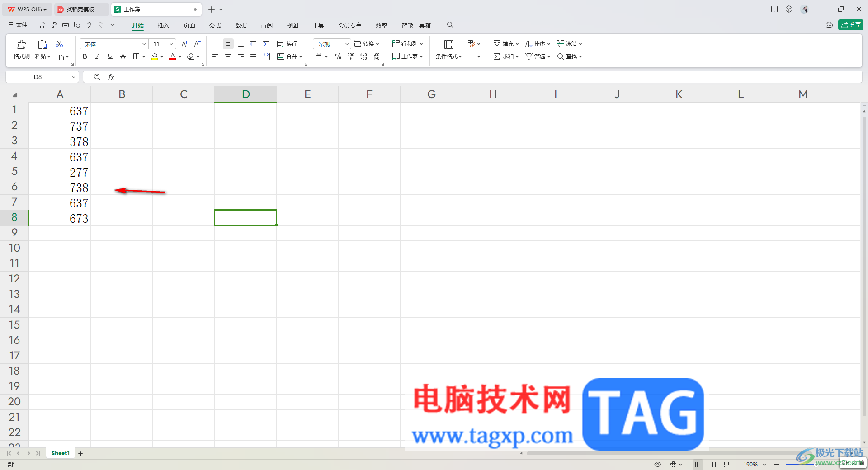The height and width of the screenshot is (470, 868).
Task: Click the 分享 (Share) button
Action: pos(850,25)
